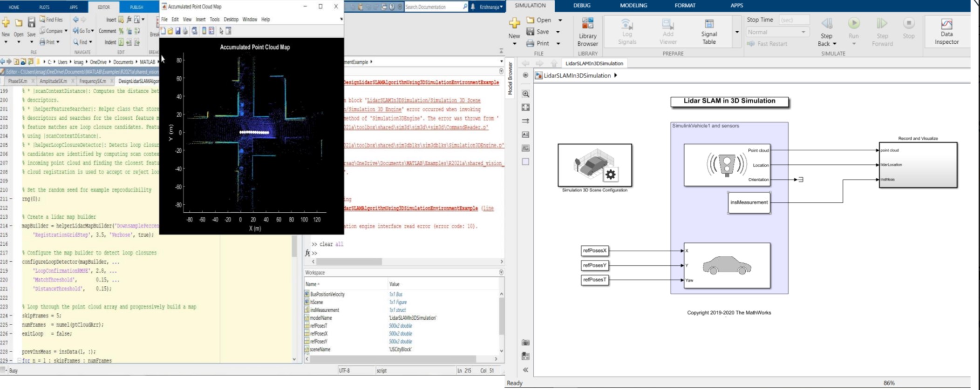980x390 pixels.
Task: Open the Tools menu in figure window
Action: pos(214,20)
